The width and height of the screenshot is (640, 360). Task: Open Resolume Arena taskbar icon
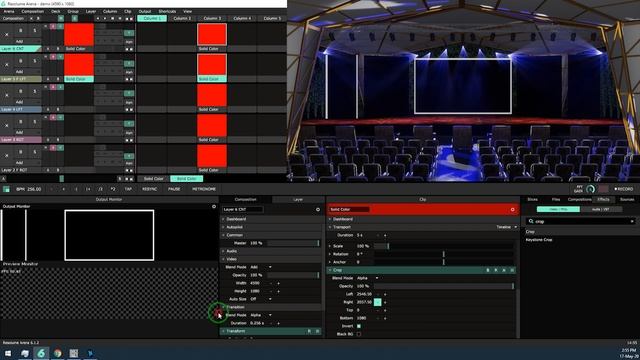(x=41, y=353)
